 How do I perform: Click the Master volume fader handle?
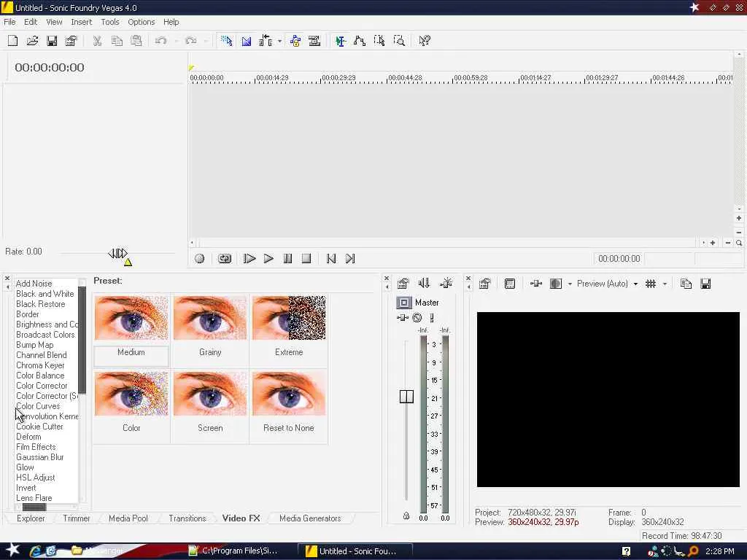point(406,396)
